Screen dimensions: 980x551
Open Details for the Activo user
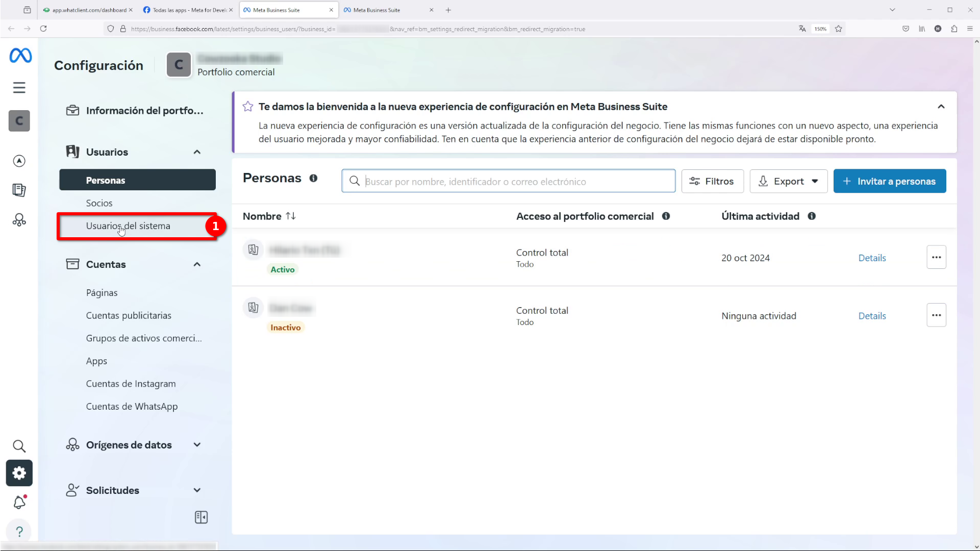click(x=872, y=258)
